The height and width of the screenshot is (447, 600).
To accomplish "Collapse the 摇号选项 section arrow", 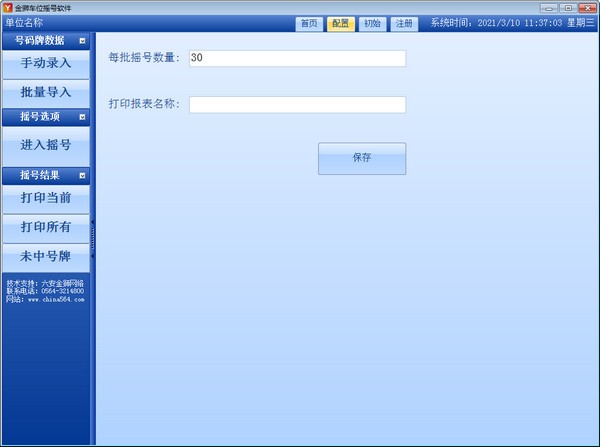I will click(82, 117).
